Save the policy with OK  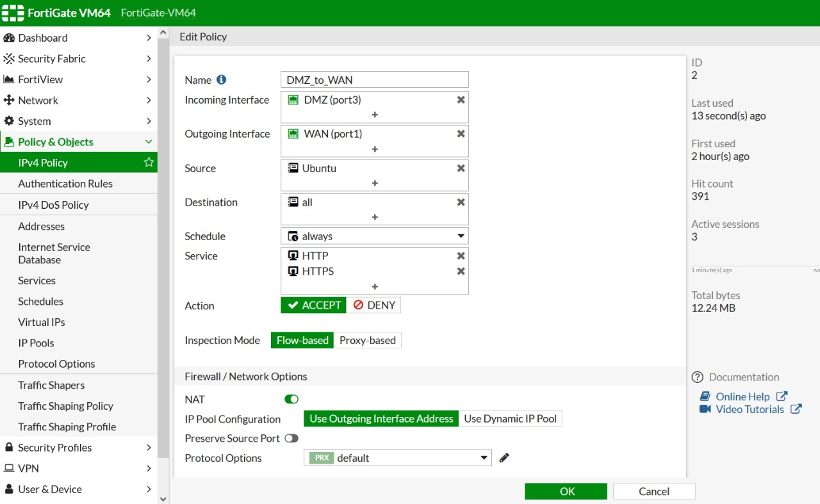point(566,491)
